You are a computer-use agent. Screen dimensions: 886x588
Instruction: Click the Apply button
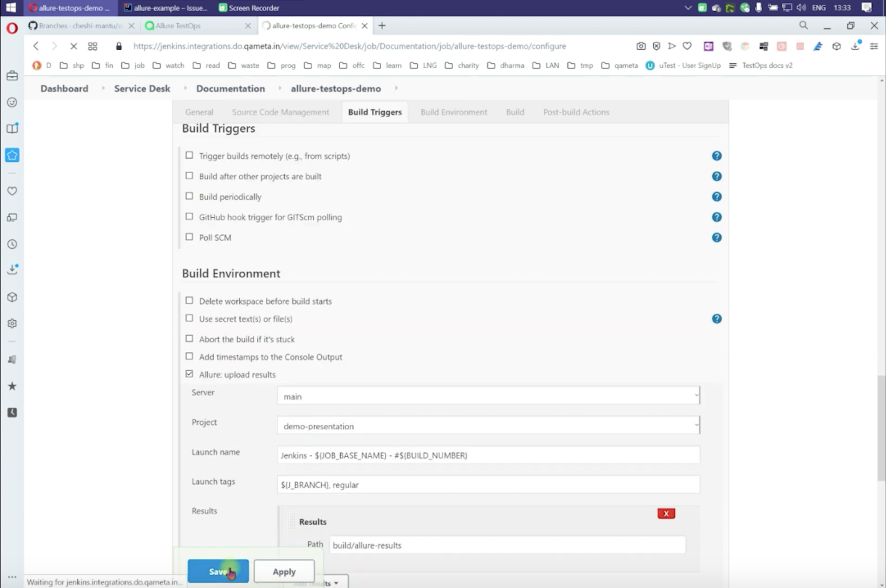(284, 571)
